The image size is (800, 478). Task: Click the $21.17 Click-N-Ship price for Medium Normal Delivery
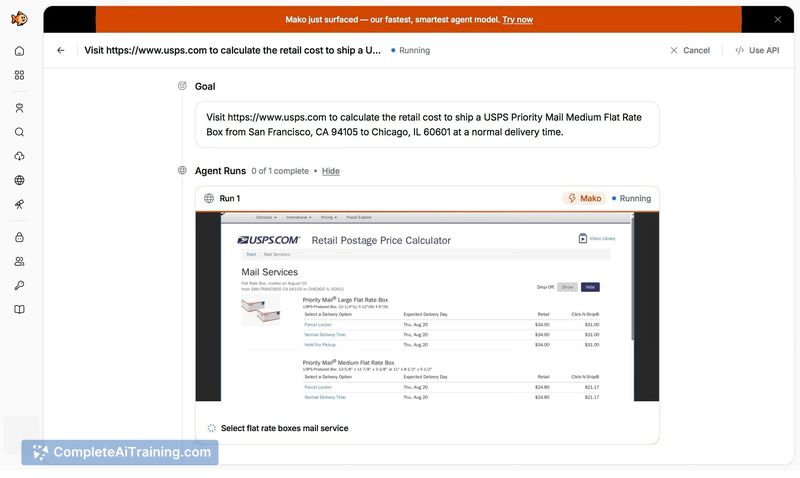pos(592,397)
